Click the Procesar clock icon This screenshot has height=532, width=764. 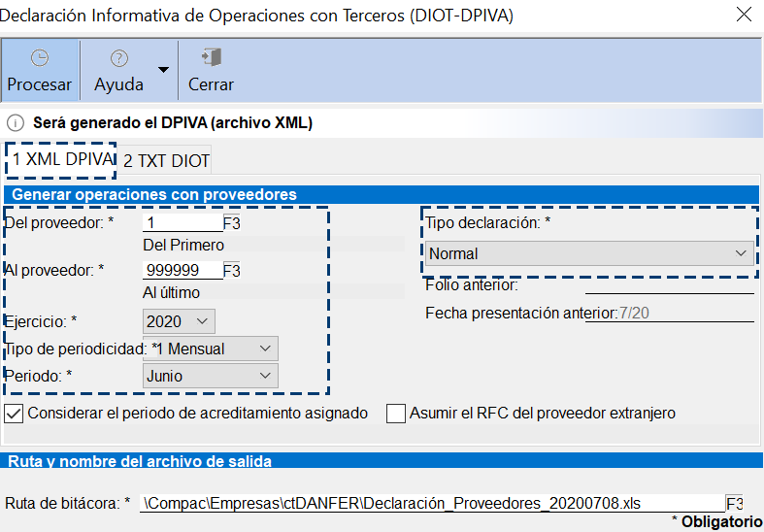point(40,58)
